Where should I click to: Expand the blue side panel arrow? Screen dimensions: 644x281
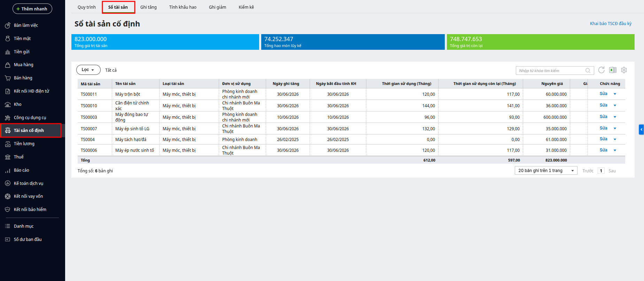(641, 130)
